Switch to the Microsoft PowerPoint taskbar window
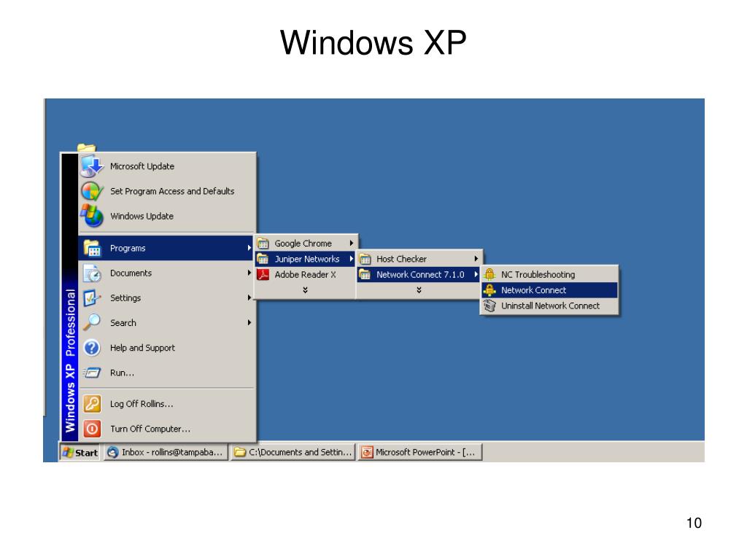Screen dimensions: 747x560 coord(420,452)
